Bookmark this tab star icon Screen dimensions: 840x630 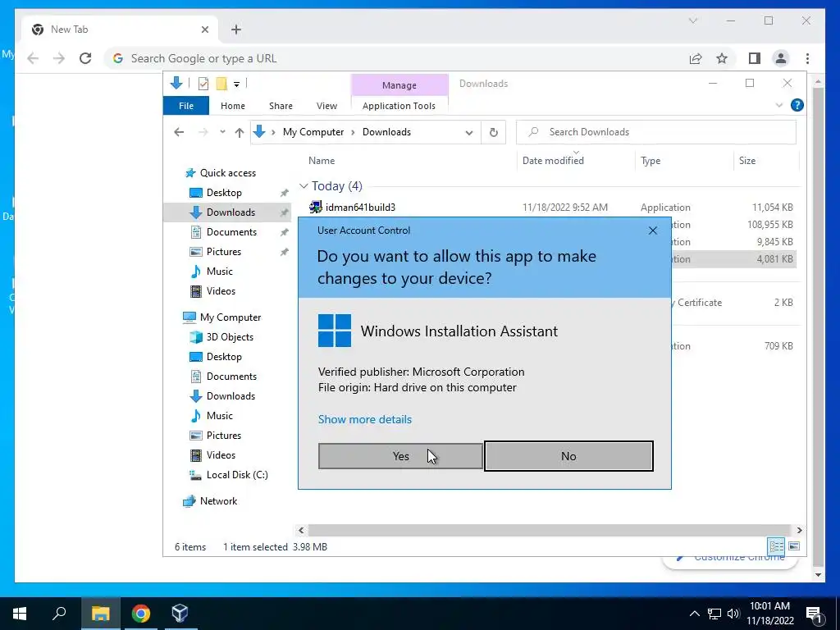coord(722,58)
